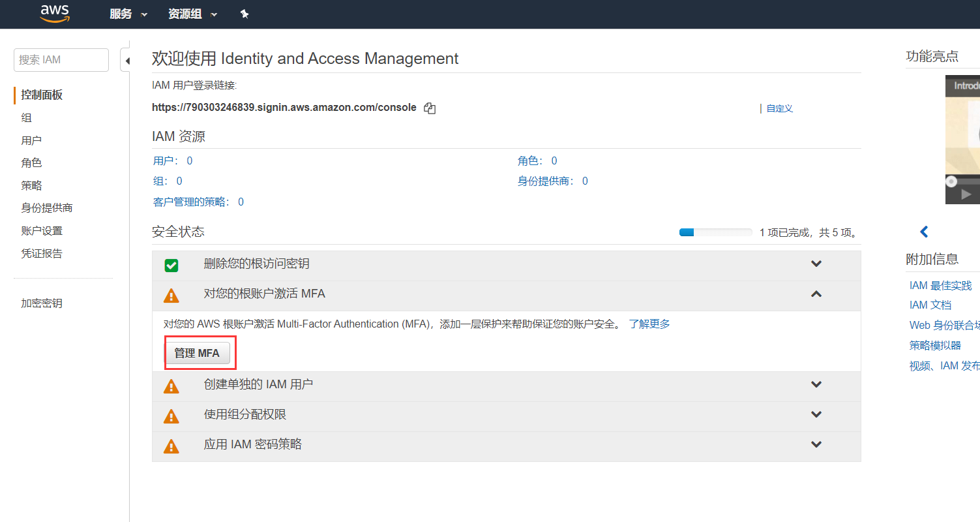This screenshot has width=980, height=522.
Task: Open 用户 in the sidebar
Action: 31,140
